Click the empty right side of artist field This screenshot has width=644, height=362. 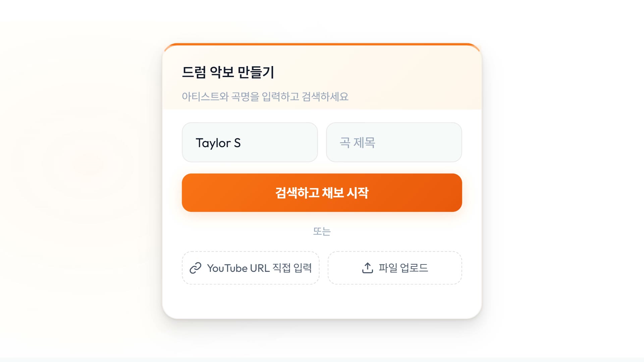click(282, 142)
